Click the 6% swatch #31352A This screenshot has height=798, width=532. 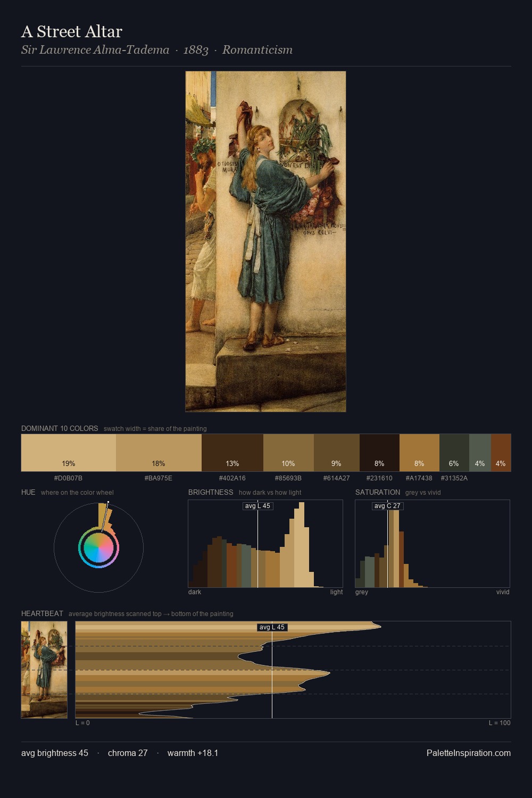pyautogui.click(x=454, y=453)
